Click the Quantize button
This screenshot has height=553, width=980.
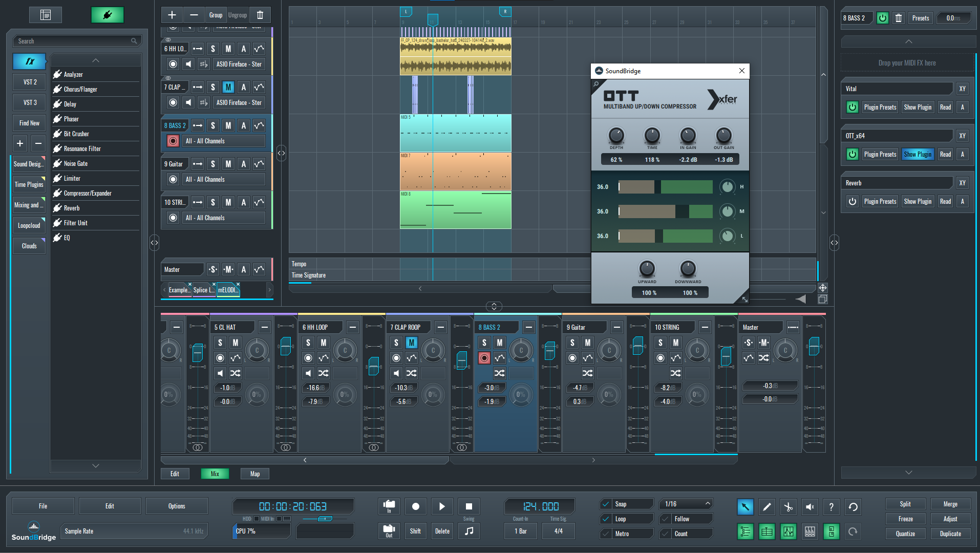pos(905,534)
